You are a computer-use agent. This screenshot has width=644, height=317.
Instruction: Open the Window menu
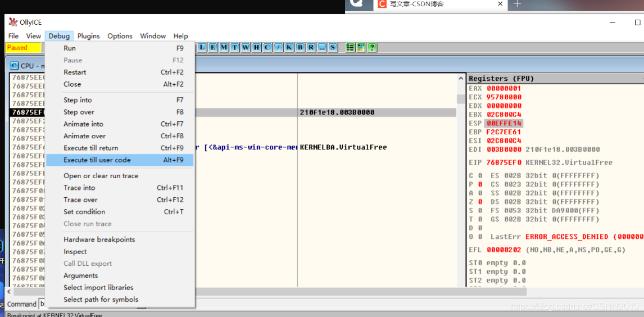tap(153, 36)
